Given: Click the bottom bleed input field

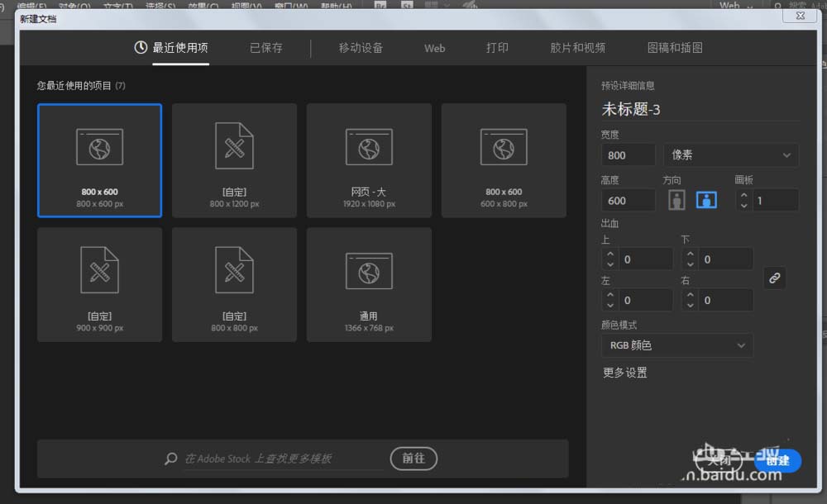Looking at the screenshot, I should coord(726,259).
